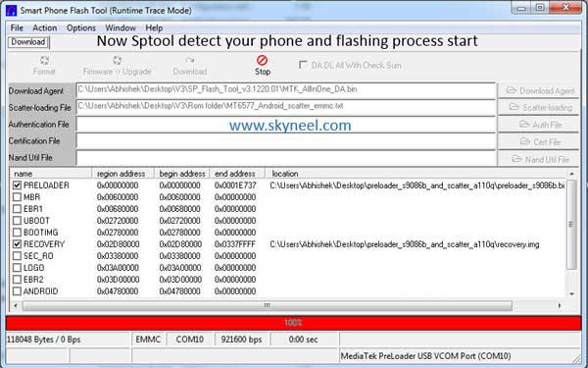
Task: Check the LOGO checkbox
Action: pyautogui.click(x=17, y=267)
